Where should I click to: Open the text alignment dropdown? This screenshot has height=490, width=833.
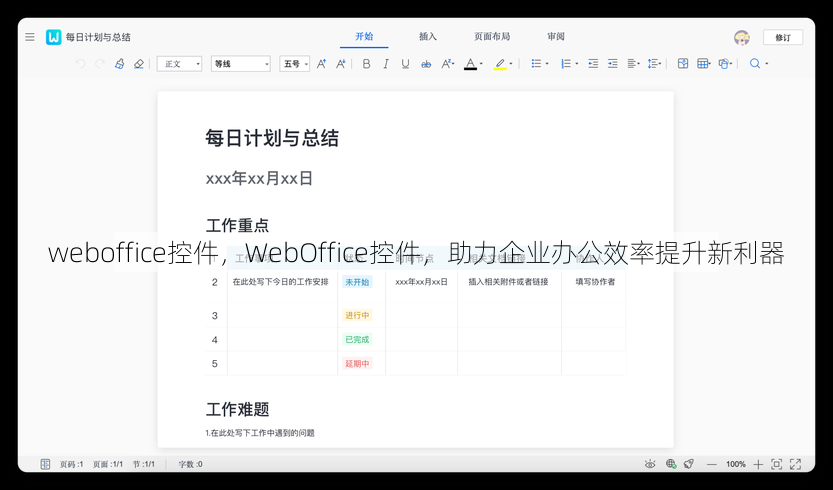click(x=633, y=64)
